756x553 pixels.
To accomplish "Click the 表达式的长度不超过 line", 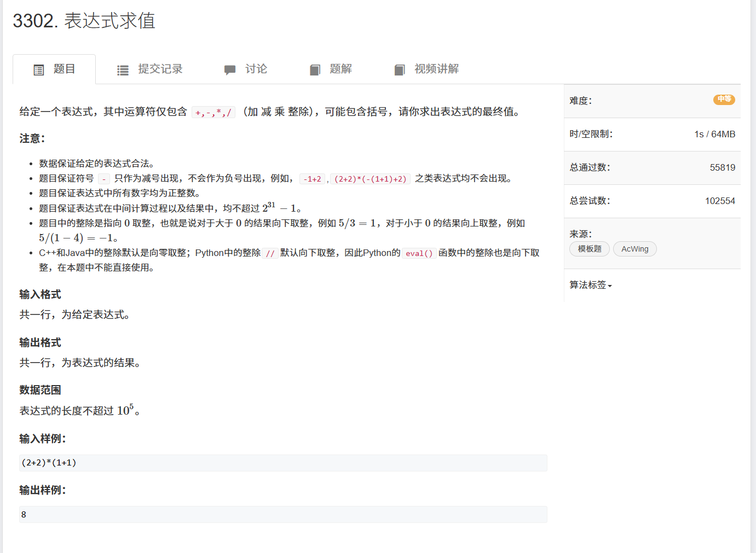I will 80,410.
